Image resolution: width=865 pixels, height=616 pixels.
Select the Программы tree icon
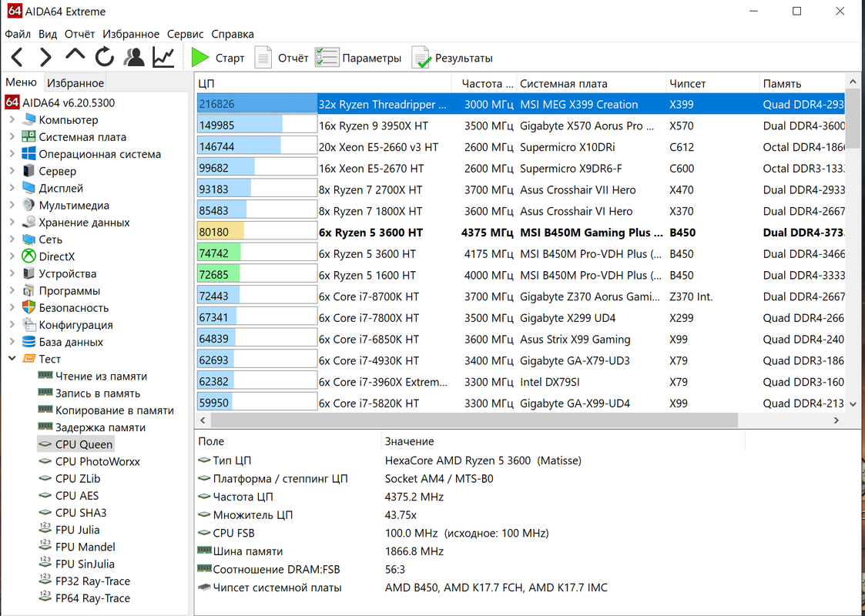tap(28, 290)
